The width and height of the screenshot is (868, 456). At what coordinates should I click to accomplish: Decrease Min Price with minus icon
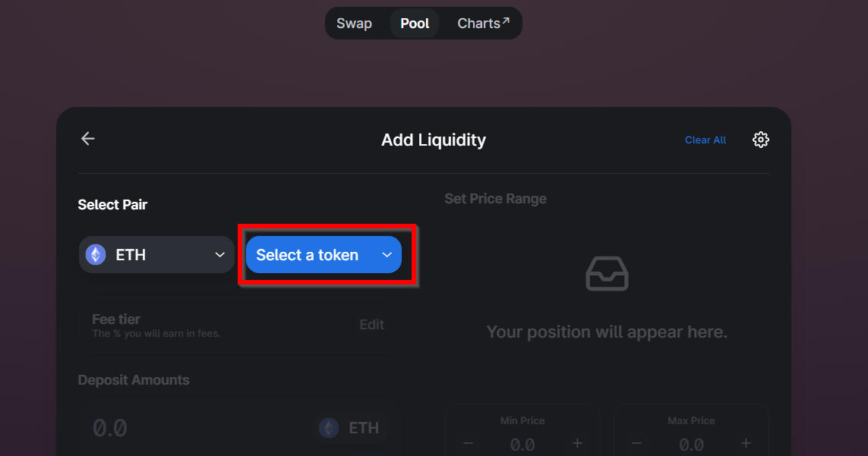click(x=468, y=443)
